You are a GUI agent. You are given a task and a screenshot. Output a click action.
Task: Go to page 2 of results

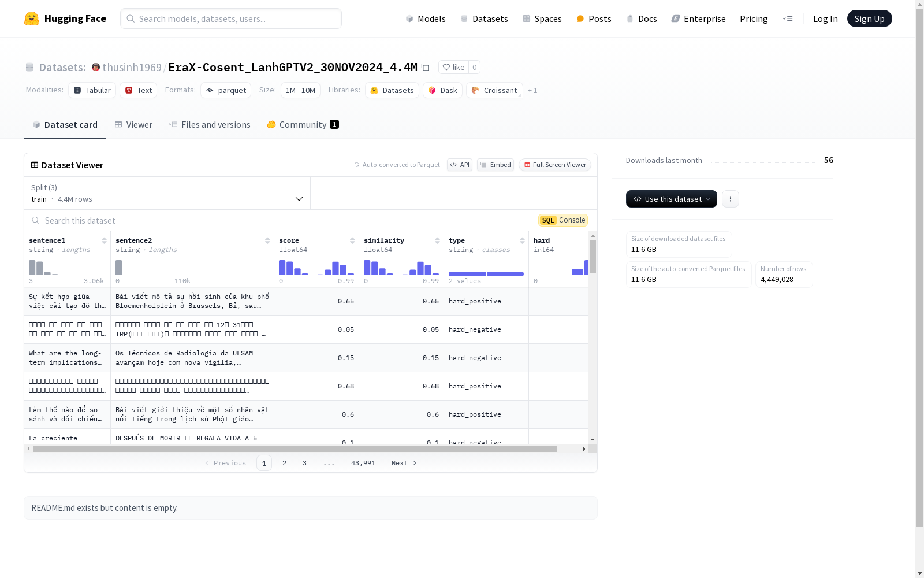(x=284, y=463)
